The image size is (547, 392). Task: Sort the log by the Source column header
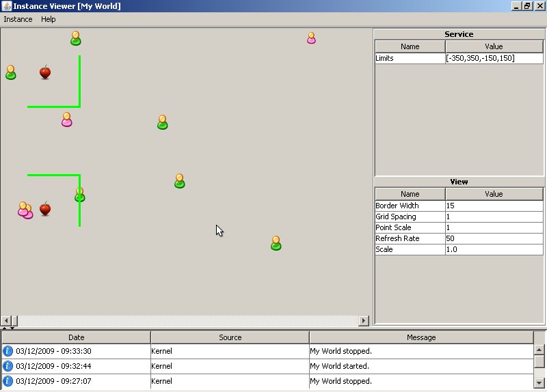(x=230, y=337)
